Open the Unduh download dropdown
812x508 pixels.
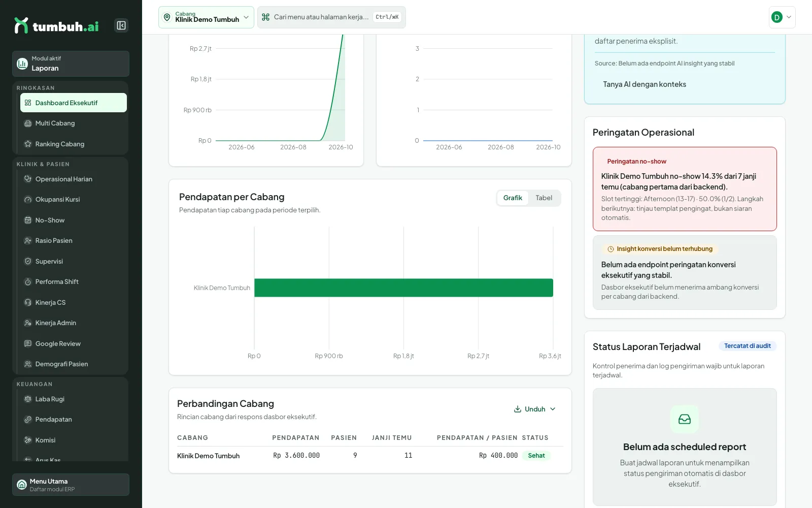click(x=535, y=409)
